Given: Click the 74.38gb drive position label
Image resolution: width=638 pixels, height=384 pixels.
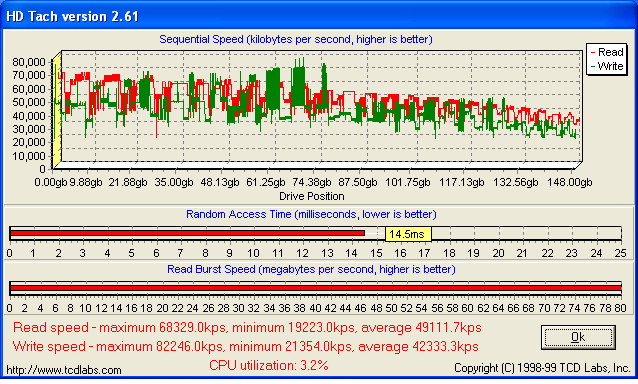Looking at the screenshot, I should coord(312,182).
